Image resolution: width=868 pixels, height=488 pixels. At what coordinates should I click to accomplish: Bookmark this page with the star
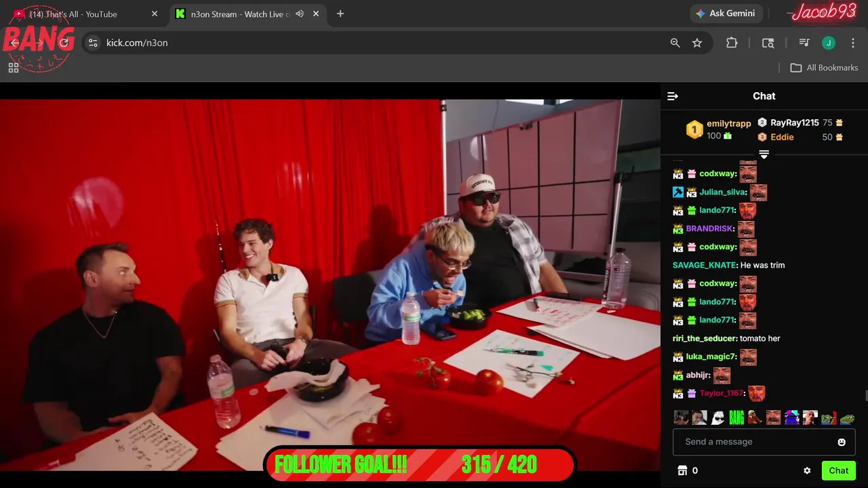click(x=697, y=43)
